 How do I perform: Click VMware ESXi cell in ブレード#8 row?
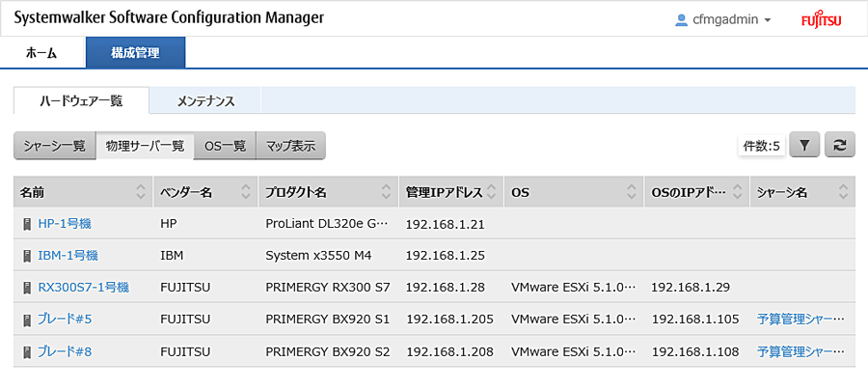point(574,351)
